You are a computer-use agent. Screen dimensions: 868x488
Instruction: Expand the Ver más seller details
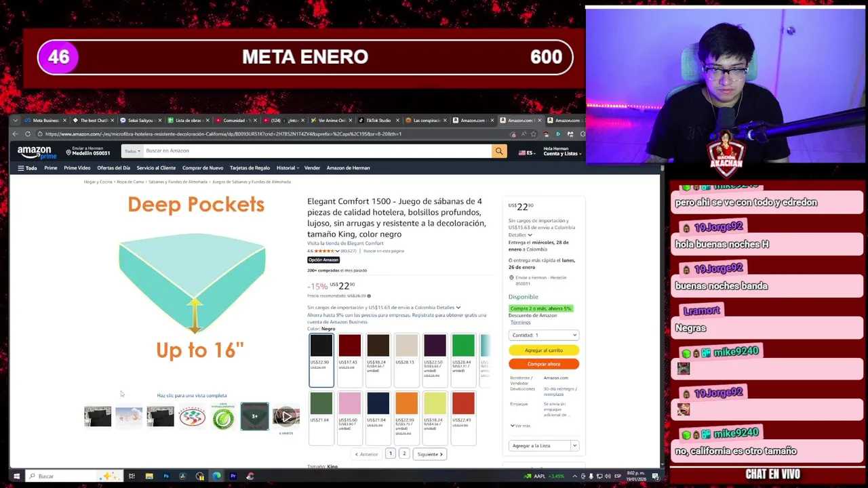click(520, 426)
